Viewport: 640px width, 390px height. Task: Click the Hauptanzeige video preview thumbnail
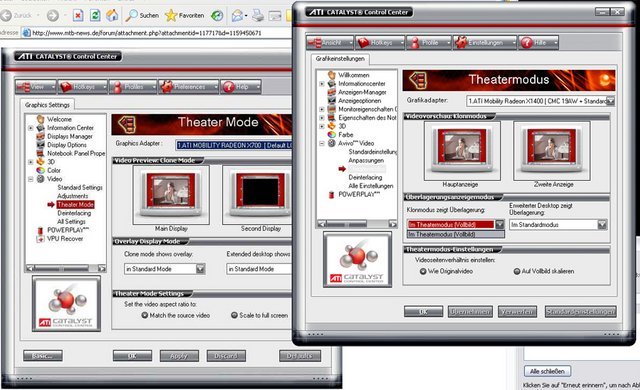coord(462,151)
